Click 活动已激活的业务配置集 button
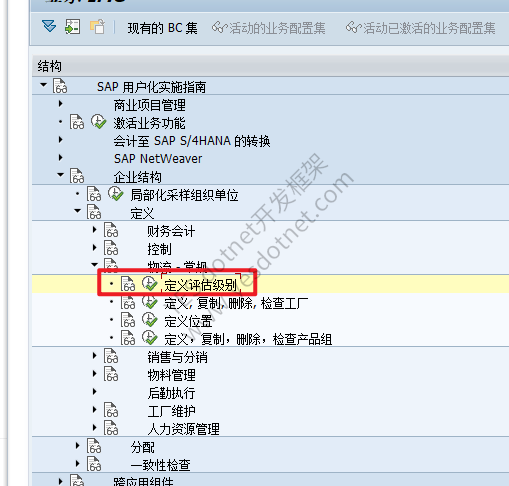This screenshot has height=486, width=509. click(420, 28)
